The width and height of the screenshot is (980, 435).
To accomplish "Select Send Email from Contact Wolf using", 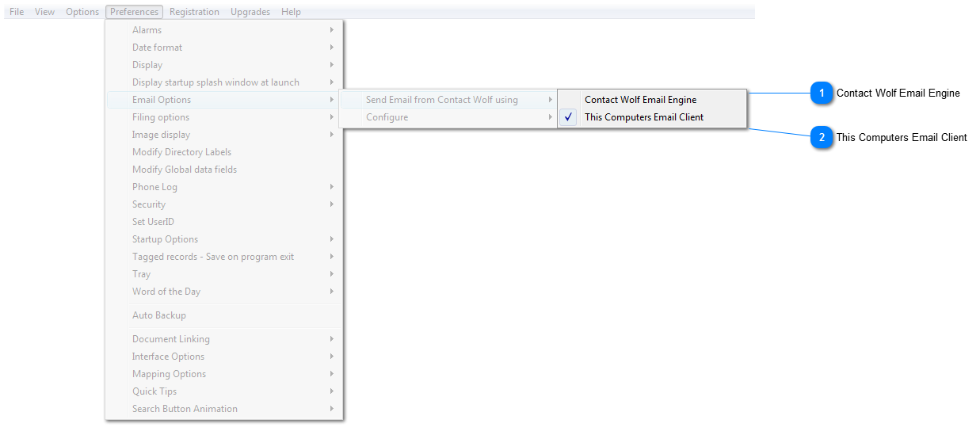I will point(448,100).
